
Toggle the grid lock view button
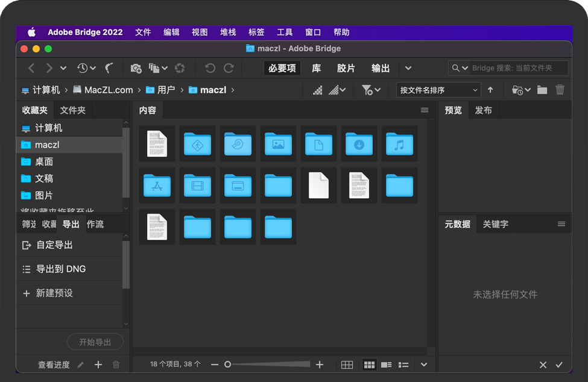tap(347, 365)
